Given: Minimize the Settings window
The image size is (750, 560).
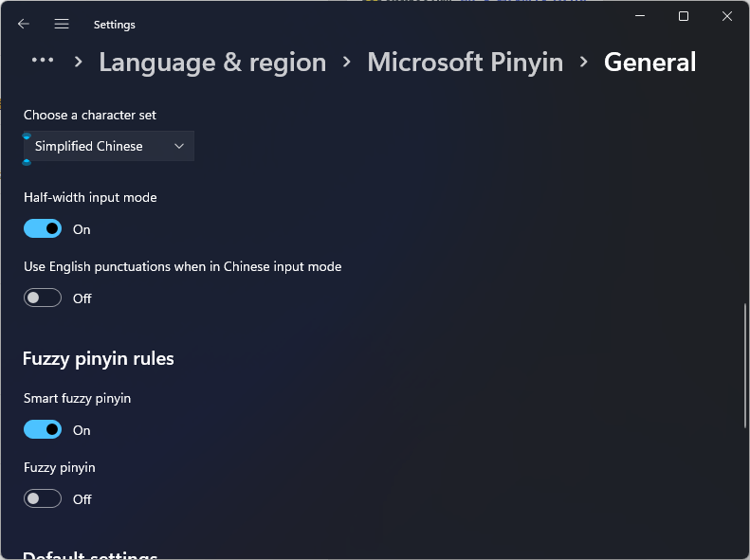Looking at the screenshot, I should [640, 17].
